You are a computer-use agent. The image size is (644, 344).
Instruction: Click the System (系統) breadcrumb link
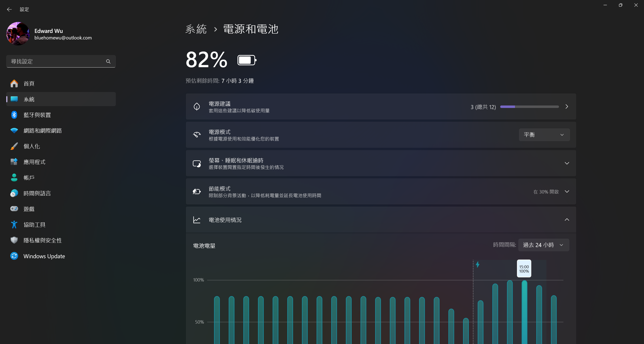[x=196, y=29]
